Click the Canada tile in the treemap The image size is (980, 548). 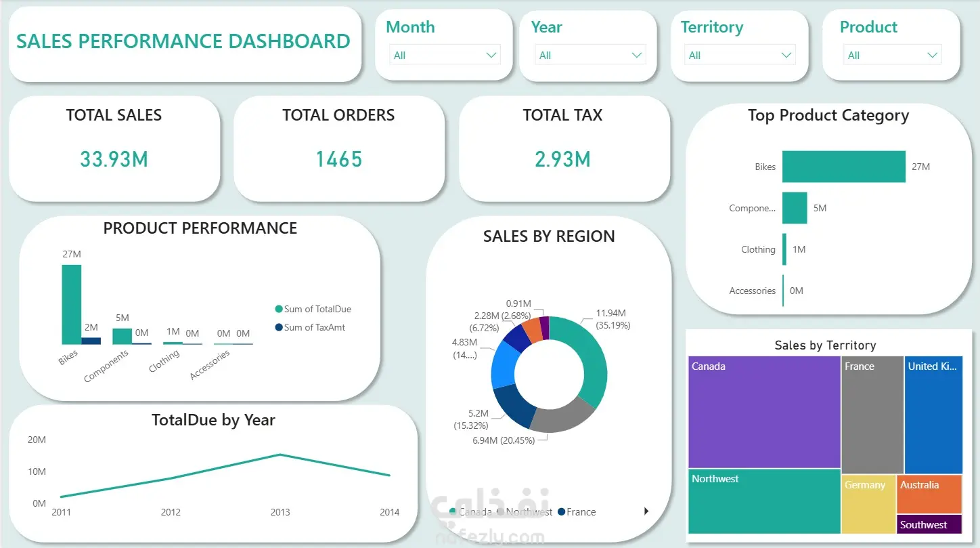coord(764,413)
